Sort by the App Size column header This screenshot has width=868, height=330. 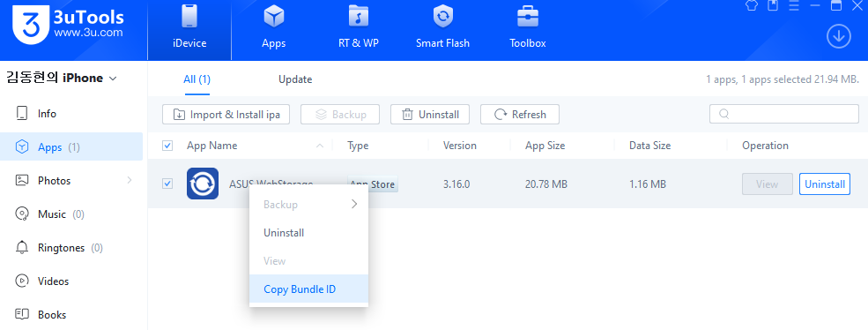[x=545, y=146]
